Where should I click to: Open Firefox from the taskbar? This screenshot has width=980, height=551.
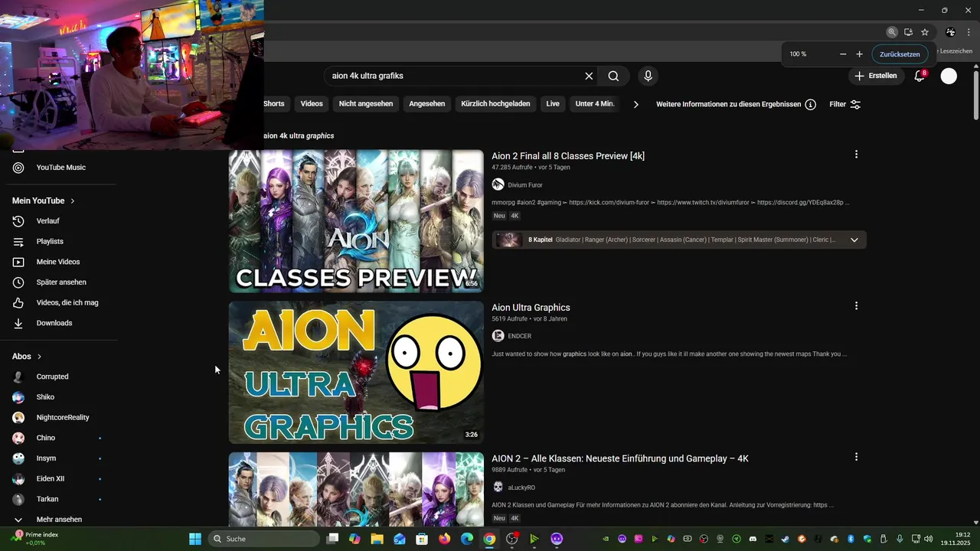tap(445, 539)
